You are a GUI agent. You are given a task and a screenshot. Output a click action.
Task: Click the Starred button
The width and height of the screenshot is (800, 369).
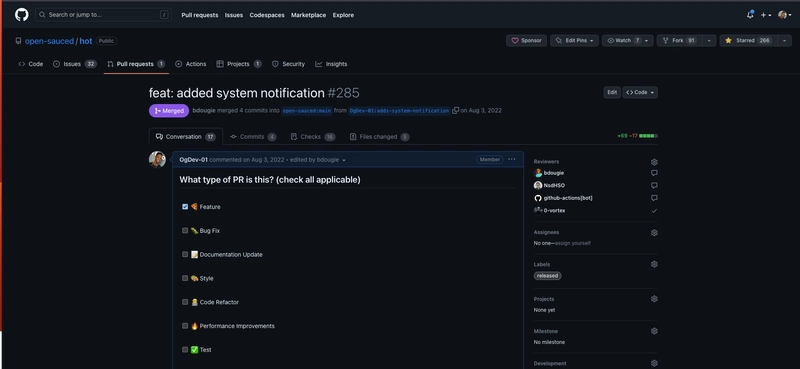pyautogui.click(x=747, y=40)
